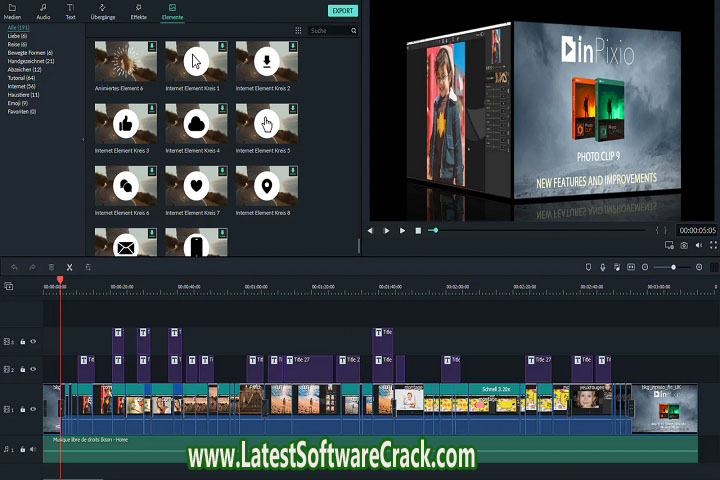Click the add track icon left of the ruler
Screen dimensions: 720x480
pos(9,286)
